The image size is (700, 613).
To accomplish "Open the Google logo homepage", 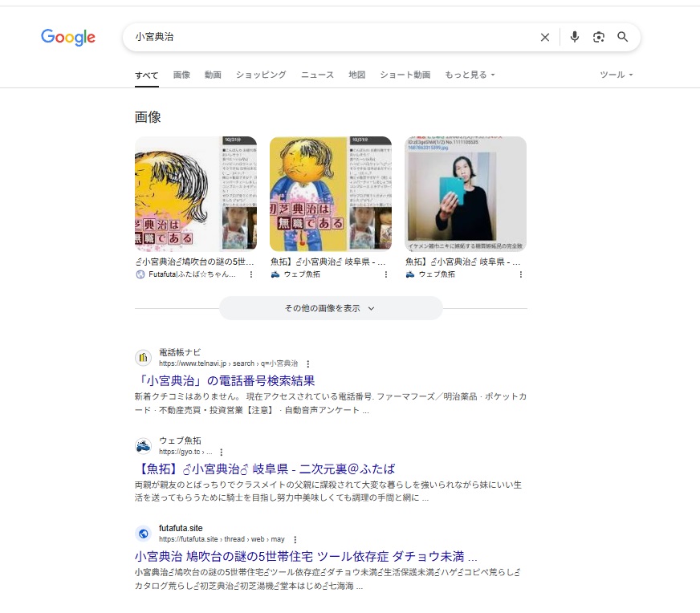I will click(x=68, y=38).
